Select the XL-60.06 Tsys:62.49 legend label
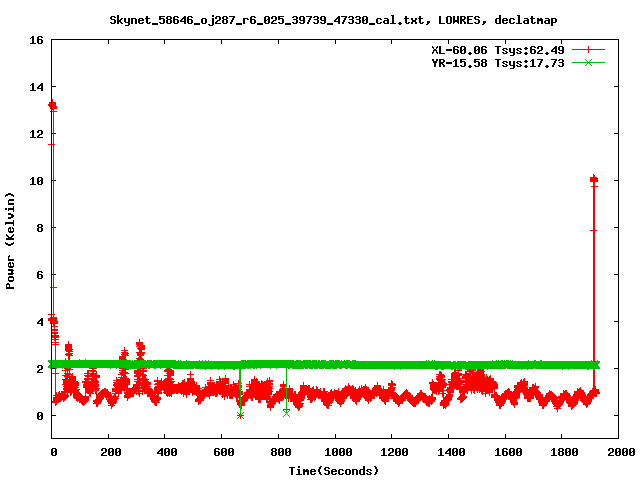 (x=498, y=50)
